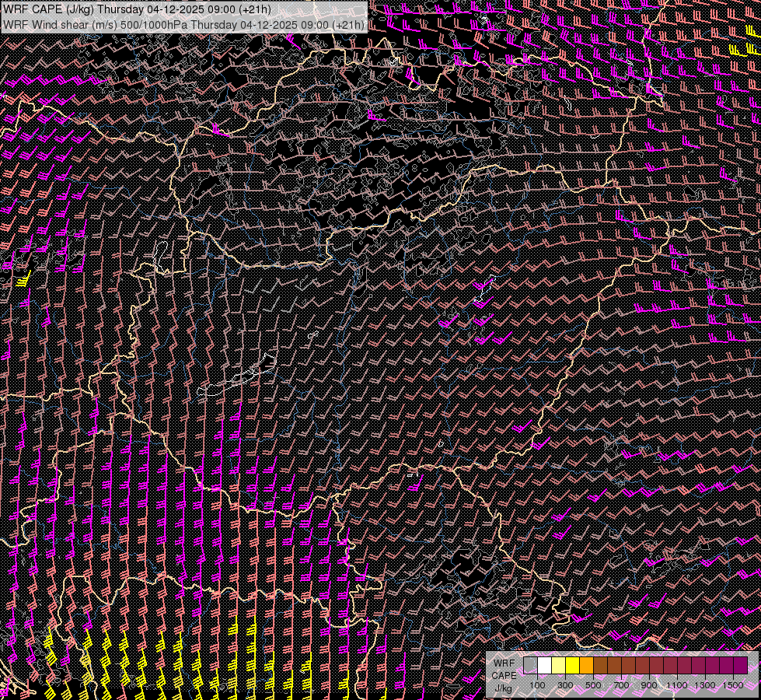Select the lone yellow wind barb at left edge
761x700 pixels.
click(23, 278)
